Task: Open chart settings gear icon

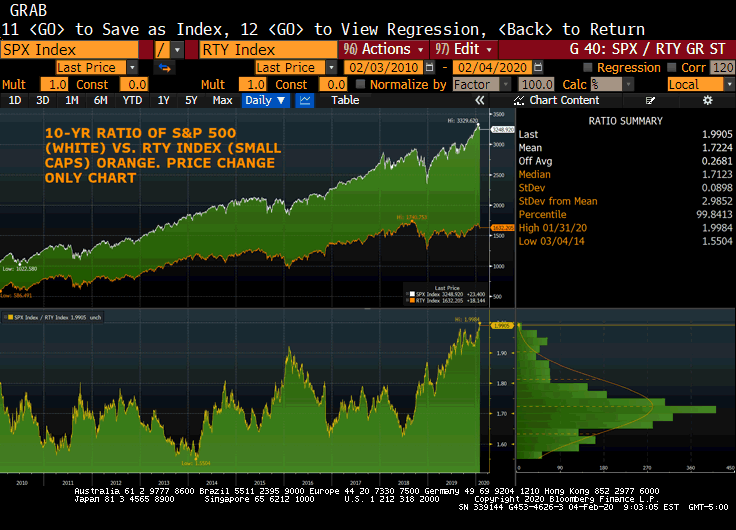Action: 707,100
